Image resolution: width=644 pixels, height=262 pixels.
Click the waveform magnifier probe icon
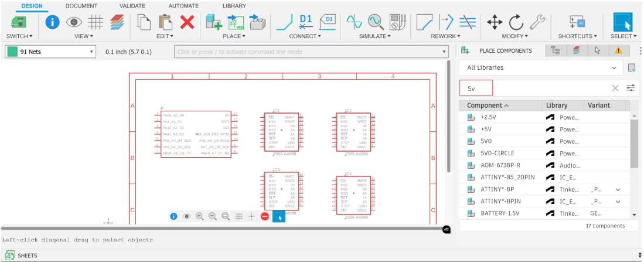376,22
